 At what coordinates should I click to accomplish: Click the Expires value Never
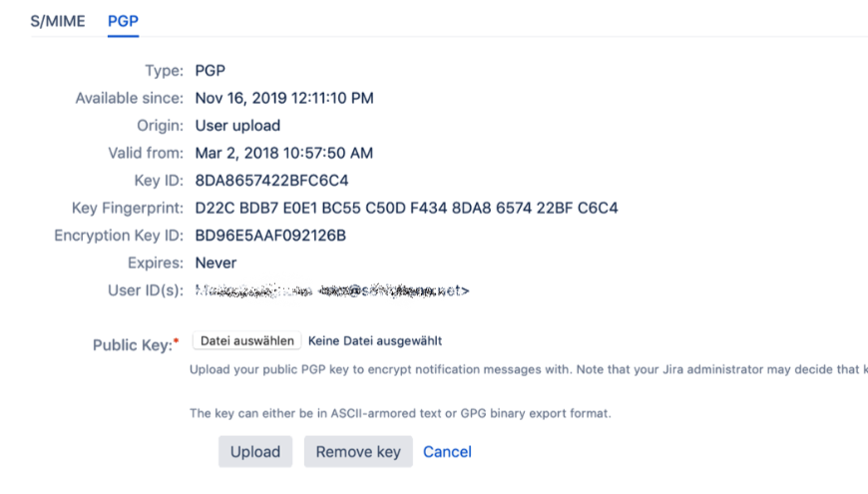click(x=216, y=262)
